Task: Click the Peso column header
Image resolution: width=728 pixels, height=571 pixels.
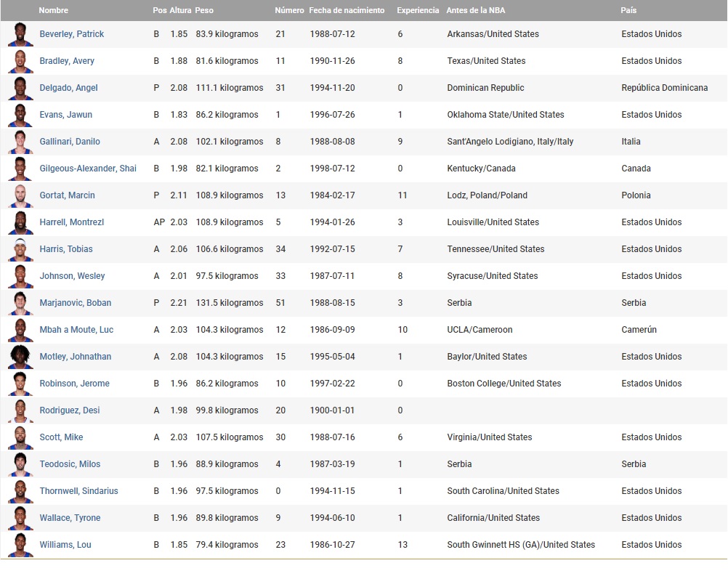Action: tap(205, 11)
